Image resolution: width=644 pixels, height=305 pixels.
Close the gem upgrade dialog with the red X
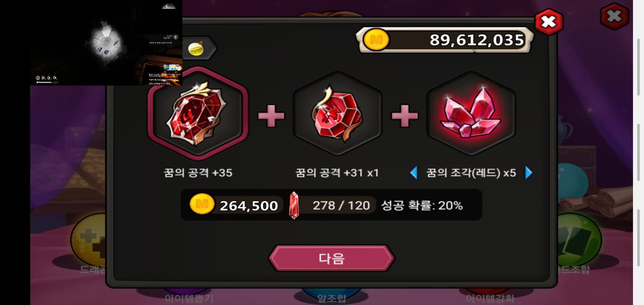[x=549, y=22]
